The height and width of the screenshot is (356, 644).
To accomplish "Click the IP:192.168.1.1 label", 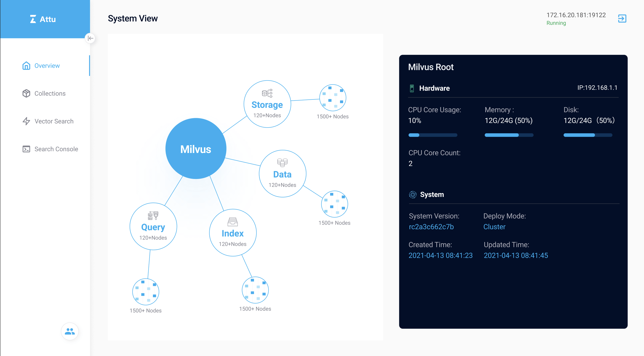I will click(597, 88).
